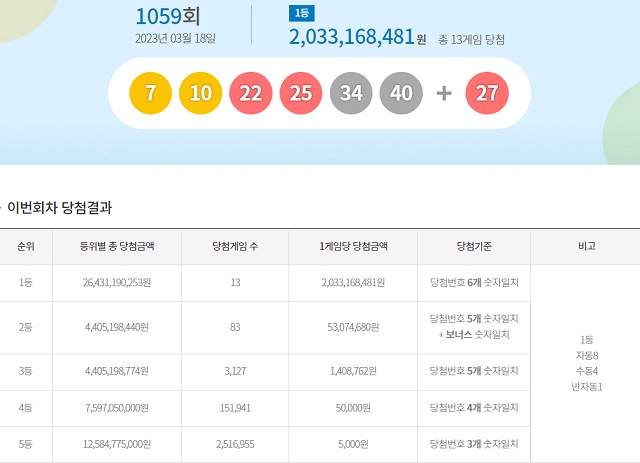Select the 1059회 draw title
The image size is (640, 463).
167,16
